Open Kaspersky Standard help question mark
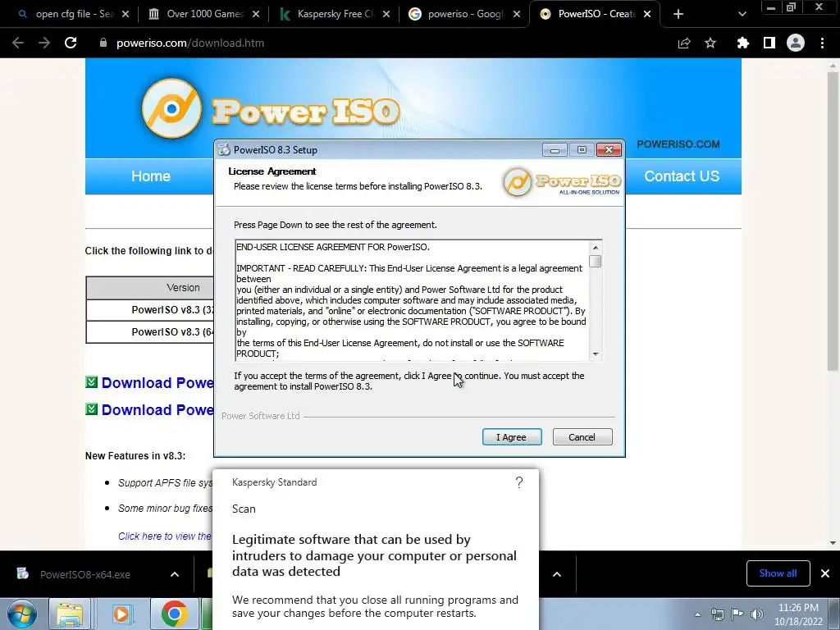Image resolution: width=840 pixels, height=630 pixels. pyautogui.click(x=518, y=482)
